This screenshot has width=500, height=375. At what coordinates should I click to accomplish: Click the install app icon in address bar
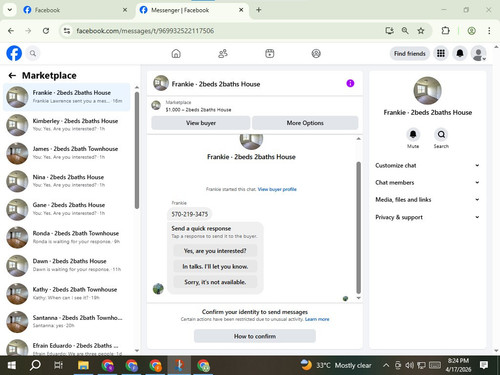tap(389, 31)
